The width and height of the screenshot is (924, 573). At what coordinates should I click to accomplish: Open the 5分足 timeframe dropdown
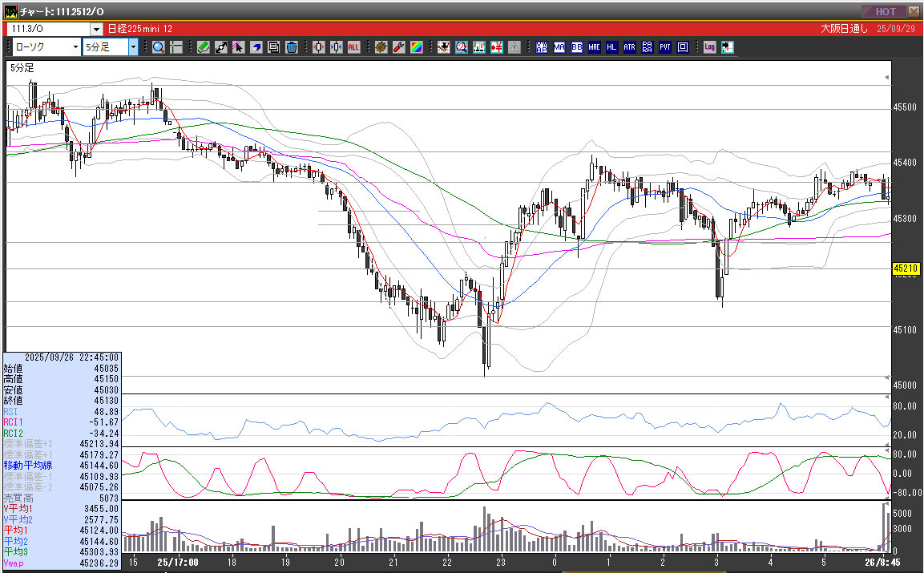[133, 47]
